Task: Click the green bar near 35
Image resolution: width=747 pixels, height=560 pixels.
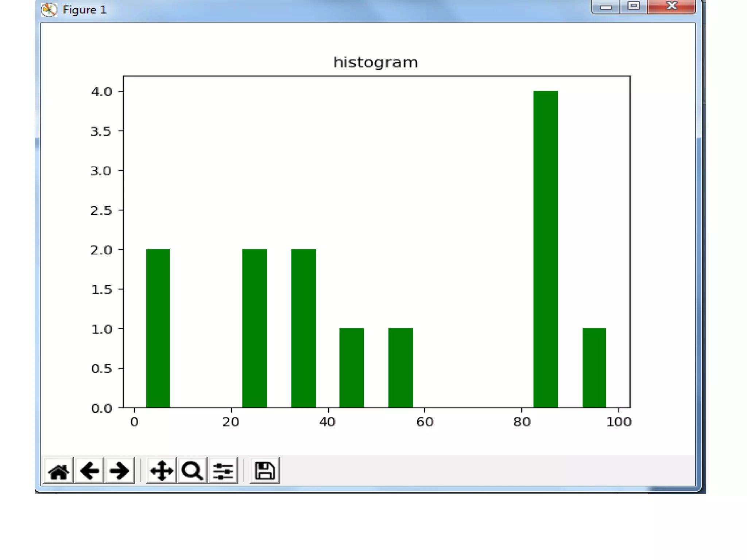Action: pos(303,328)
